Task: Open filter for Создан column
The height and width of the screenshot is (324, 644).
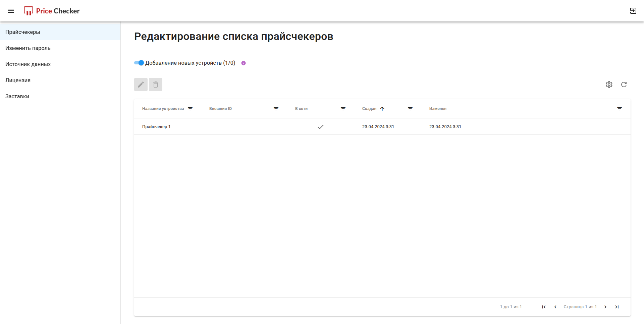Action: (410, 109)
